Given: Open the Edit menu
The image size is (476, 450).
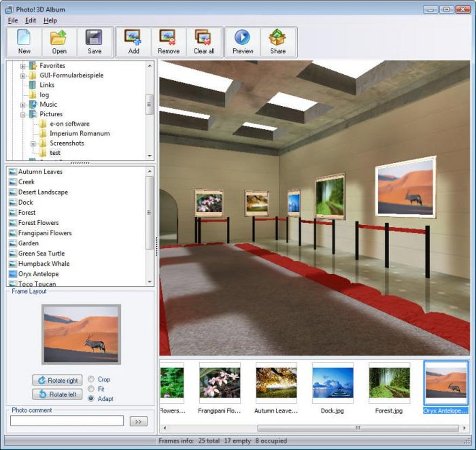Looking at the screenshot, I should click(x=30, y=21).
